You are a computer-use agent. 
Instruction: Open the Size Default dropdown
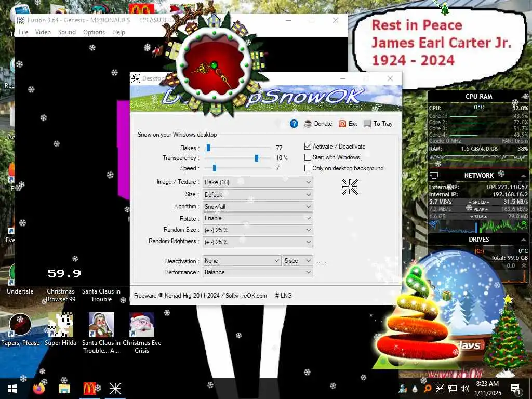[x=258, y=194]
